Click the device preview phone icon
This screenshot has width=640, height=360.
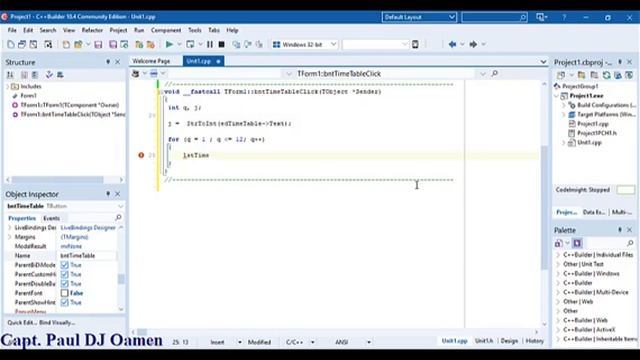(415, 44)
